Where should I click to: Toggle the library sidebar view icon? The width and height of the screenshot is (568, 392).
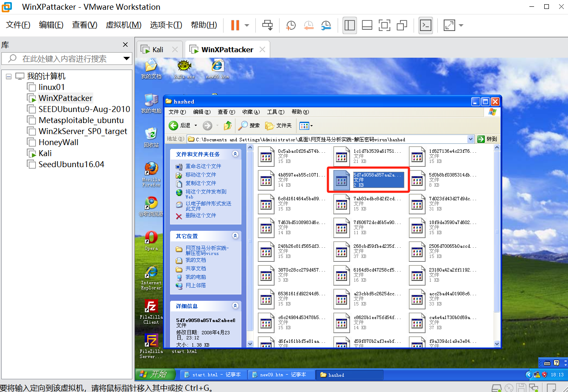click(x=350, y=25)
